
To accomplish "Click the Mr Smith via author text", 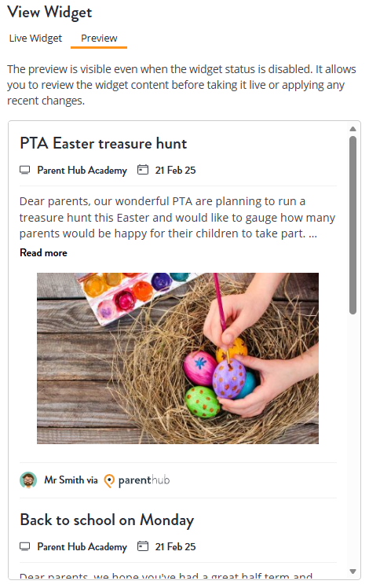I will tap(71, 480).
